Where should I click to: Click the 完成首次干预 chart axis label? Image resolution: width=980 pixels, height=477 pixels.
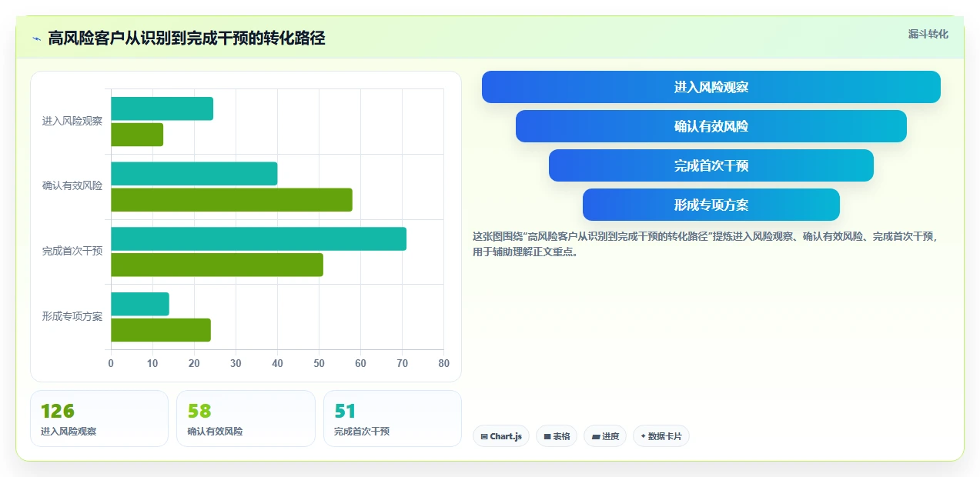[72, 251]
